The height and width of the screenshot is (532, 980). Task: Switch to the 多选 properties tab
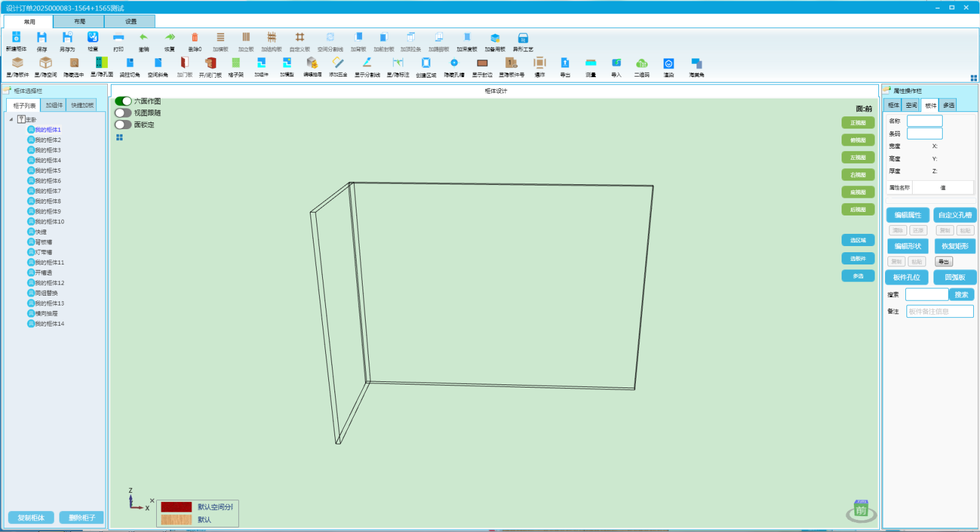[948, 105]
